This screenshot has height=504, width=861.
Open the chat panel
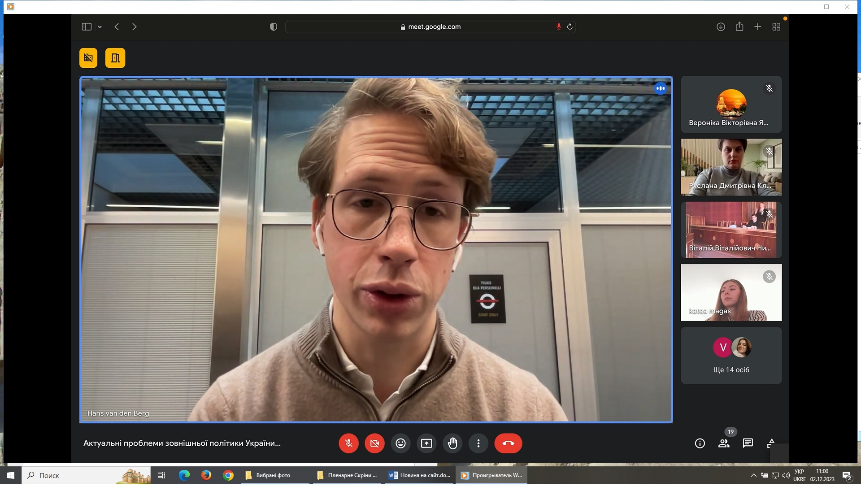pos(748,443)
